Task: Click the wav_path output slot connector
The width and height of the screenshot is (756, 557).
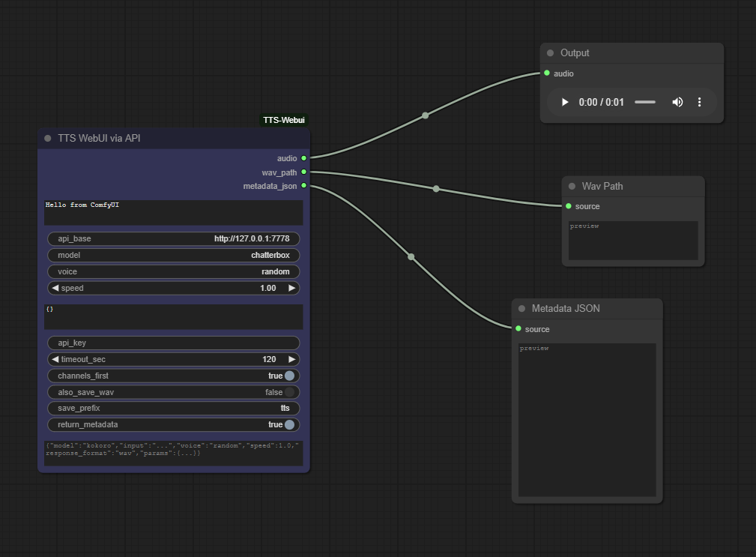Action: pyautogui.click(x=303, y=172)
